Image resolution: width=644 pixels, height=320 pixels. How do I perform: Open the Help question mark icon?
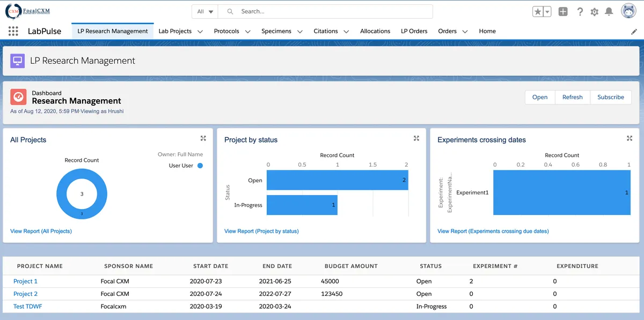580,11
